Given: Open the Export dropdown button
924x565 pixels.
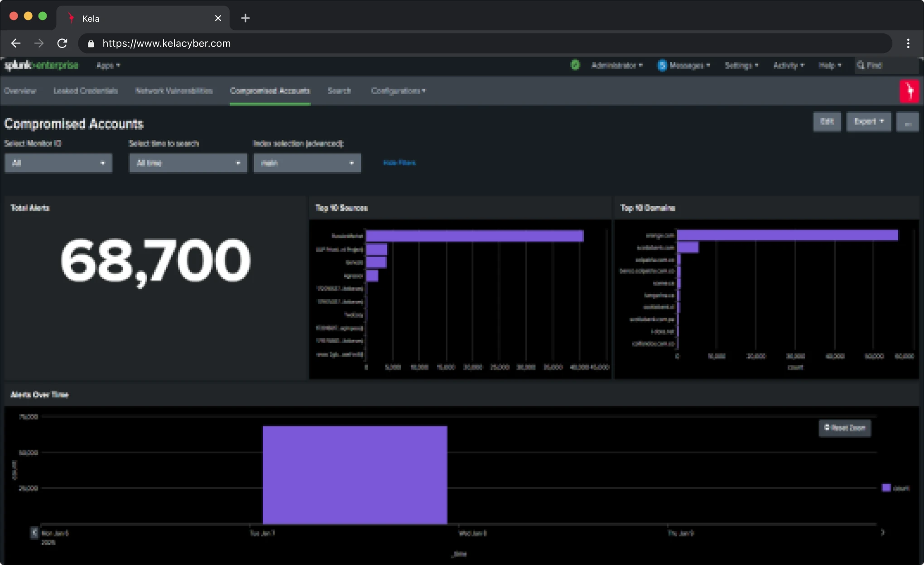Looking at the screenshot, I should point(869,121).
